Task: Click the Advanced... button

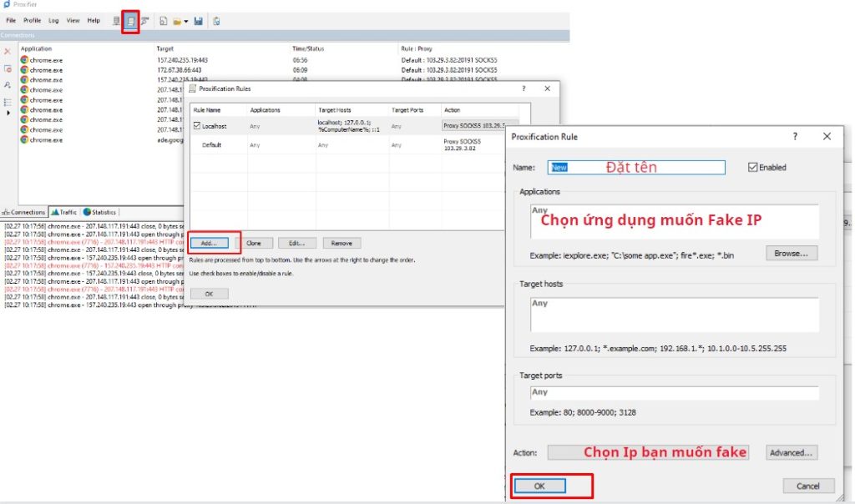Action: click(x=791, y=452)
